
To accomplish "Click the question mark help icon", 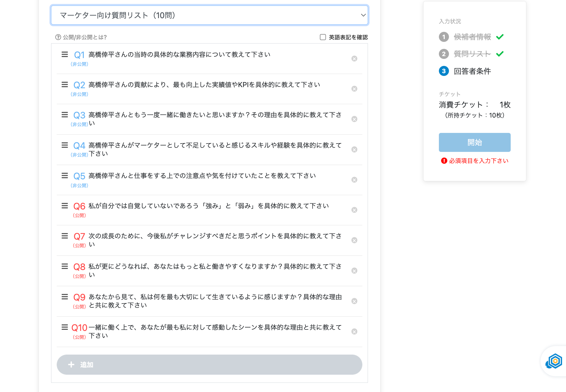I will (x=58, y=37).
